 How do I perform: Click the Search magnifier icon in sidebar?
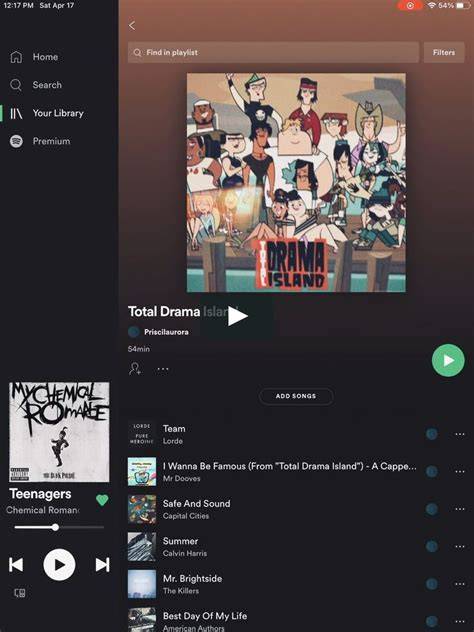[x=16, y=85]
